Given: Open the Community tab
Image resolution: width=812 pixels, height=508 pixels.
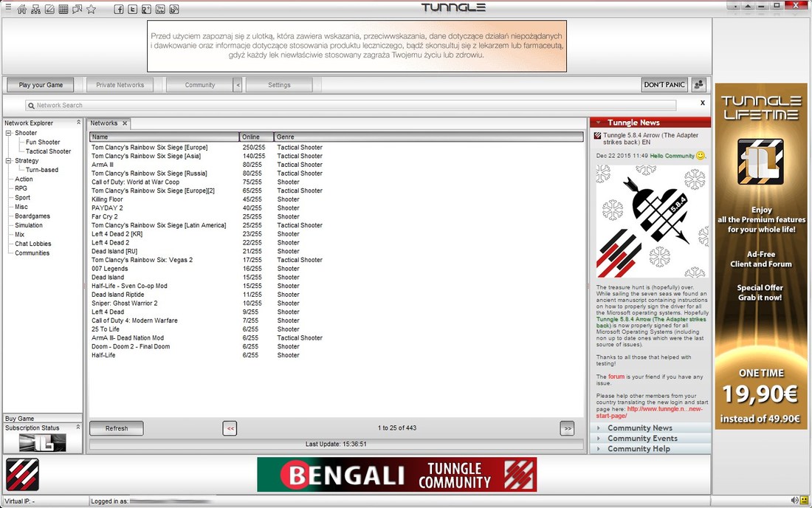Looking at the screenshot, I should point(200,85).
